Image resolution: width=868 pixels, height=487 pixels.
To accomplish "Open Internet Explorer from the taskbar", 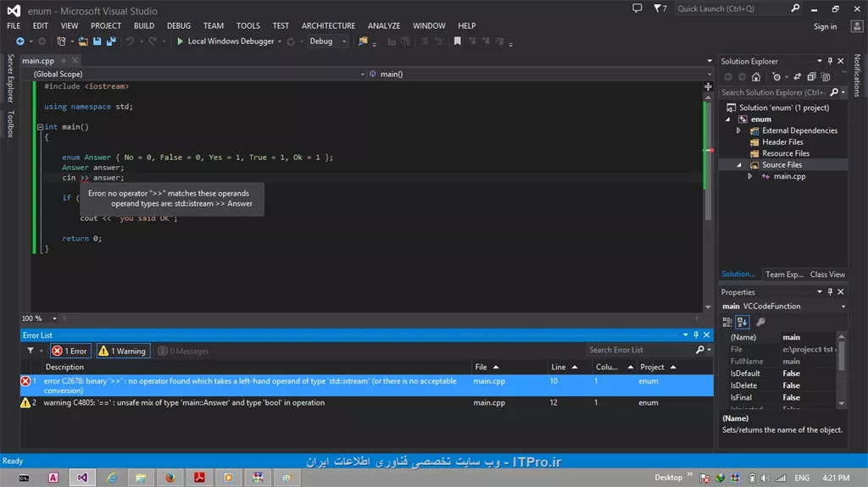I will coord(112,478).
